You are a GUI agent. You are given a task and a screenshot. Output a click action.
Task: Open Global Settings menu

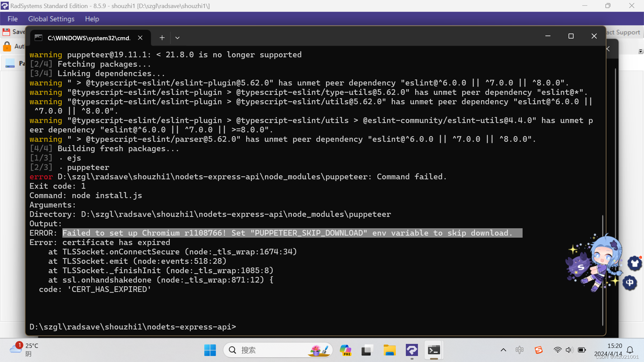click(51, 19)
